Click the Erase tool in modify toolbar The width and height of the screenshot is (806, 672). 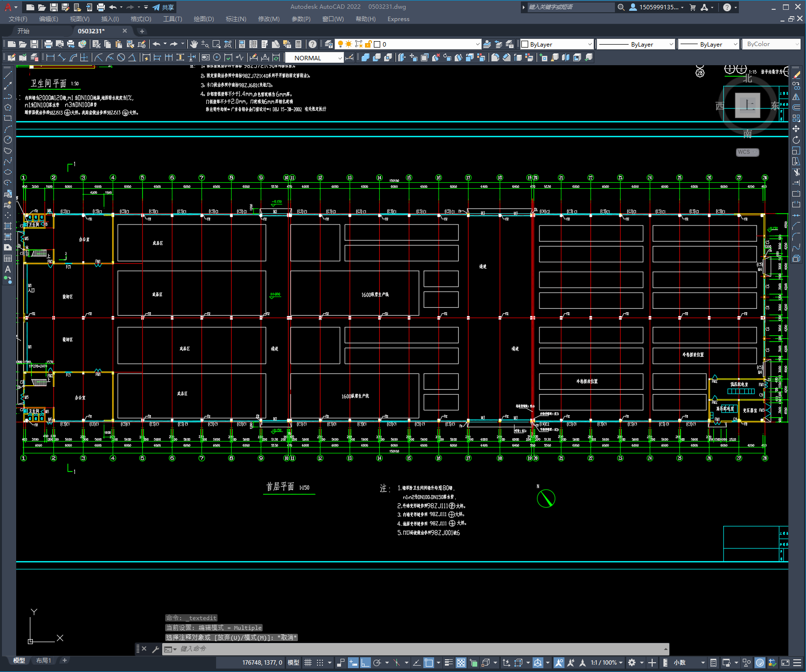click(x=796, y=75)
